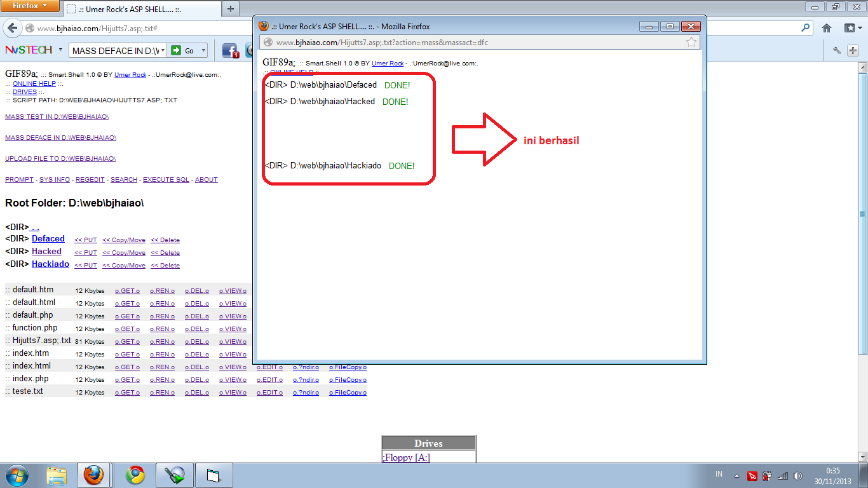Click the red antivirus tray icon
Screen dimensions: 868x488
(x=752, y=476)
